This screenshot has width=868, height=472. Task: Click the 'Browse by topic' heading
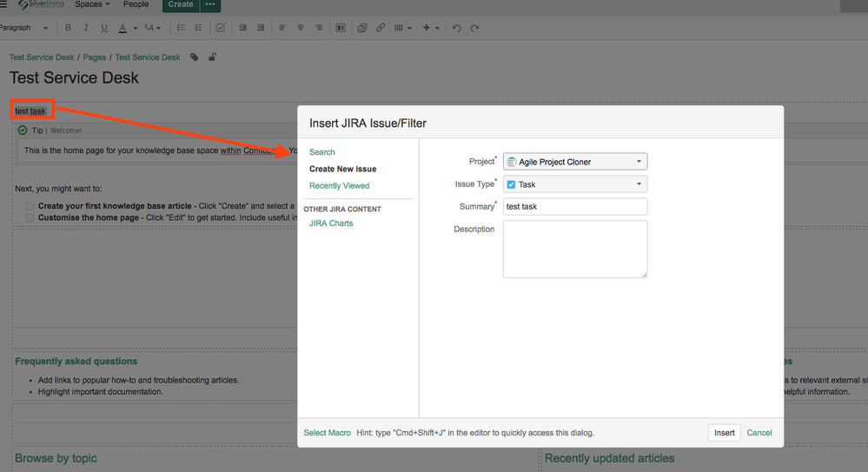tap(56, 458)
